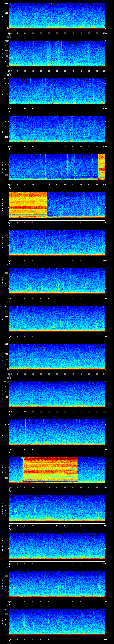This screenshot has width=114, height=644.
Task: Click the 10:20:00 start time label
Action: [x=9, y=260]
